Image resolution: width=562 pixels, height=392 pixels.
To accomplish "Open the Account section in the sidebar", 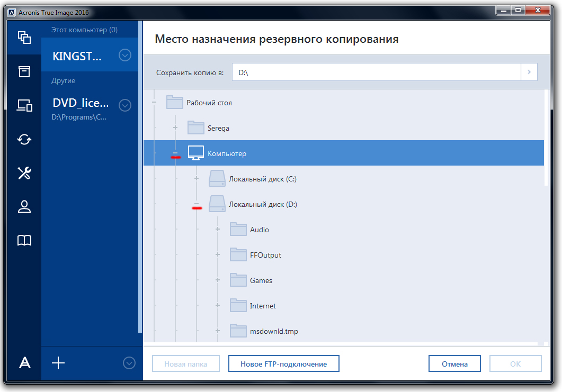I will (24, 207).
